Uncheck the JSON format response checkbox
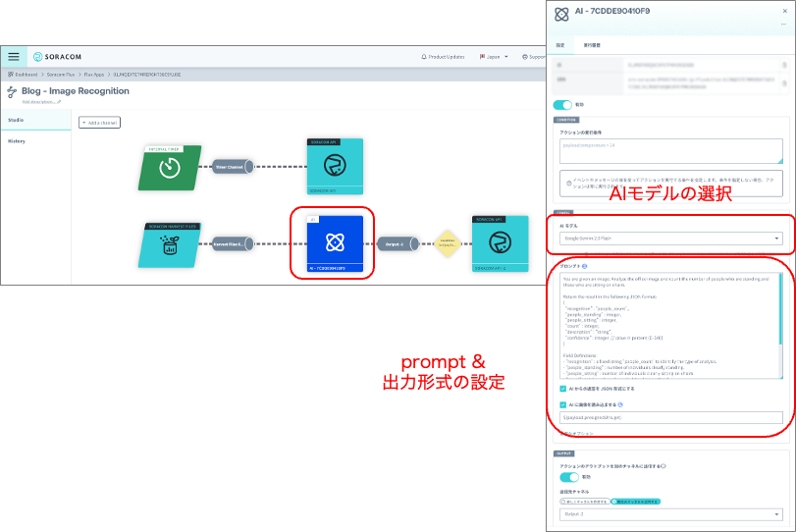 coord(563,389)
